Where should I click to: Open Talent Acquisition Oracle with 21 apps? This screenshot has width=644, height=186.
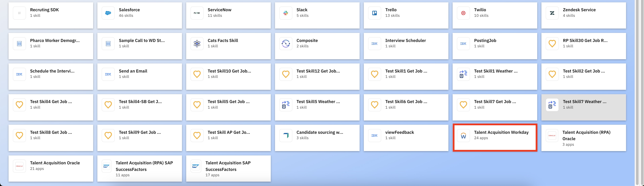[51, 169]
